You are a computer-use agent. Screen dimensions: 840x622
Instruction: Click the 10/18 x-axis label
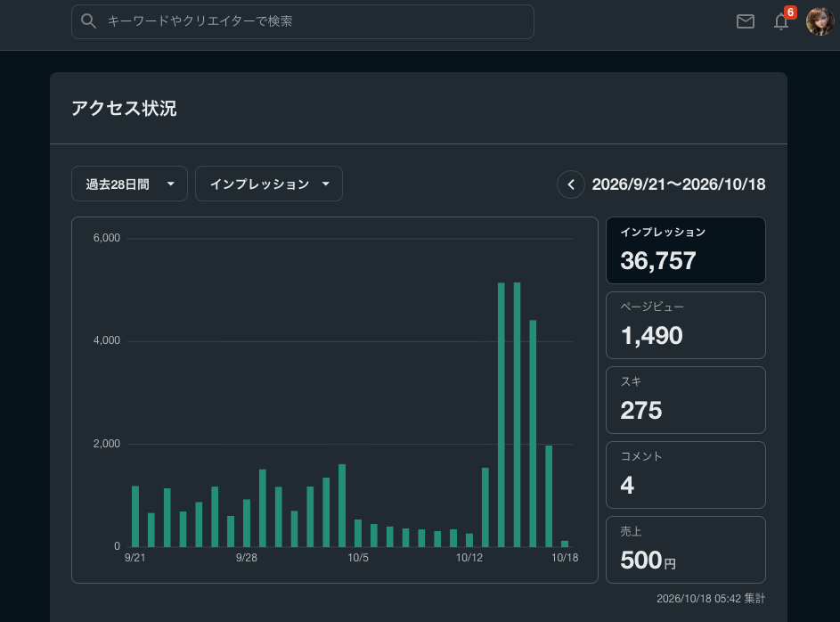click(x=565, y=558)
